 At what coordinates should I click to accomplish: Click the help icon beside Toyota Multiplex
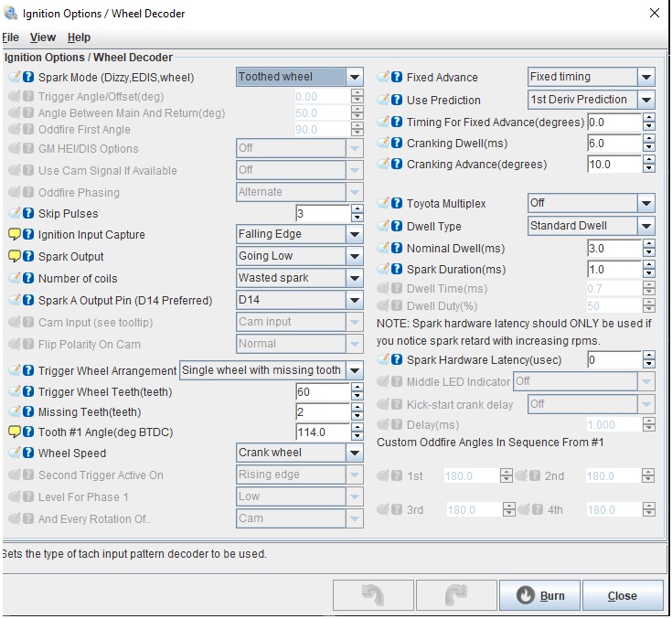(397, 204)
